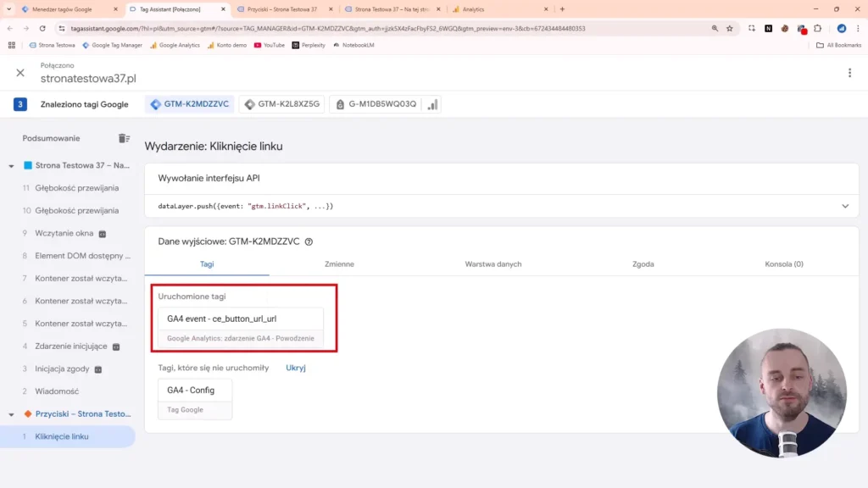Select event 1 Kliknięcie linku
This screenshot has height=488, width=868.
pyautogui.click(x=68, y=436)
